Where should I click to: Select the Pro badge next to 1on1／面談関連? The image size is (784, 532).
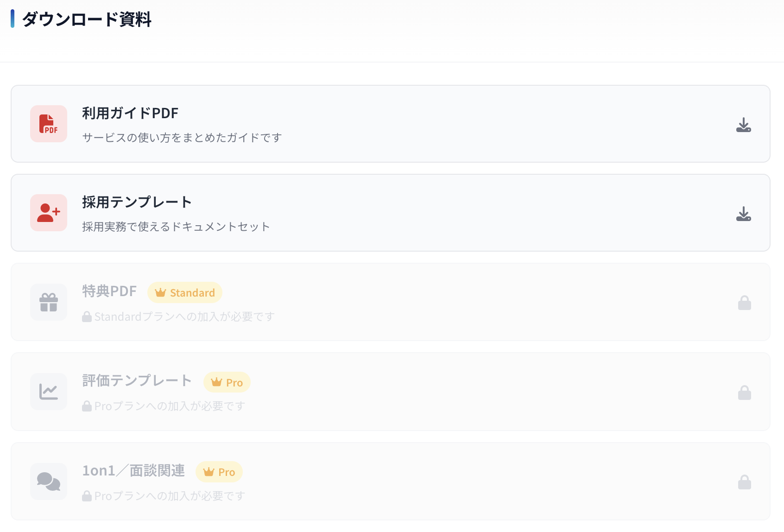pyautogui.click(x=218, y=472)
